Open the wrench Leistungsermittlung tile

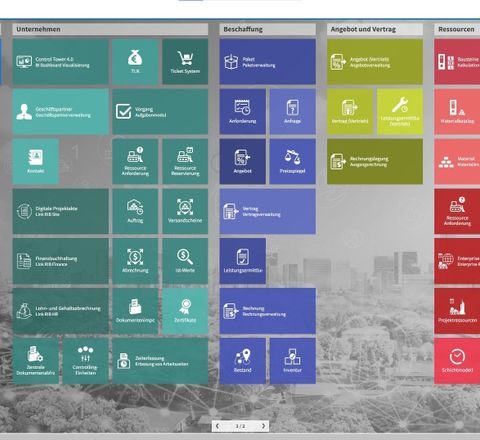pos(400,112)
